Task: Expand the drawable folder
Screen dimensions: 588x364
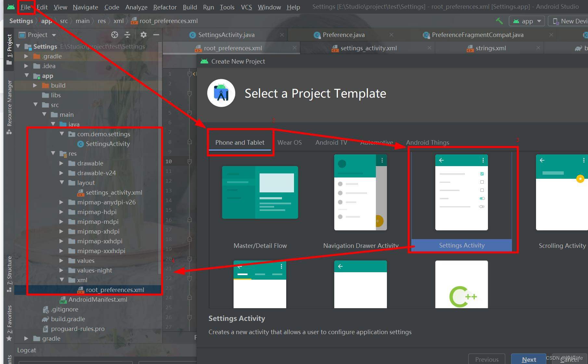Action: tap(61, 163)
